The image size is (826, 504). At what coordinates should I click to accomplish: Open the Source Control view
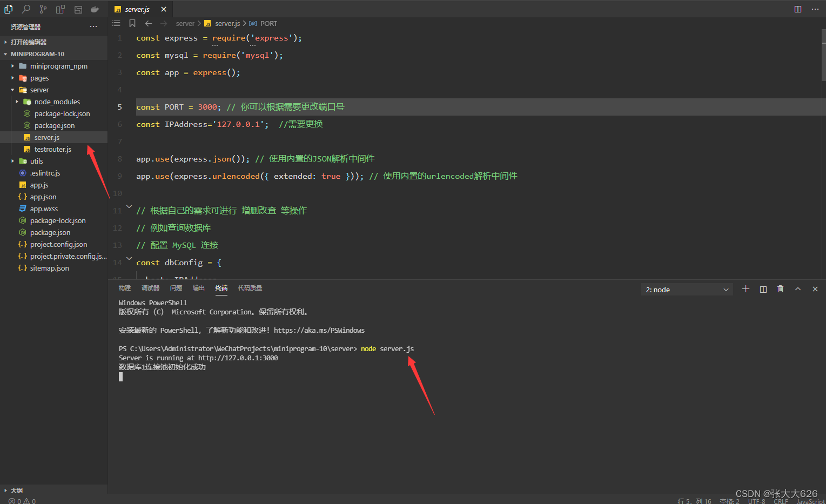(42, 9)
